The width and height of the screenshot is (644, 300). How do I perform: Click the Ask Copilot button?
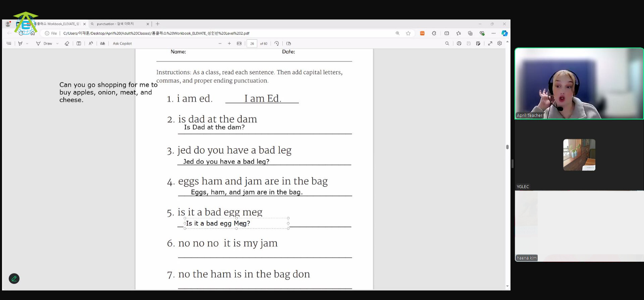pos(122,43)
